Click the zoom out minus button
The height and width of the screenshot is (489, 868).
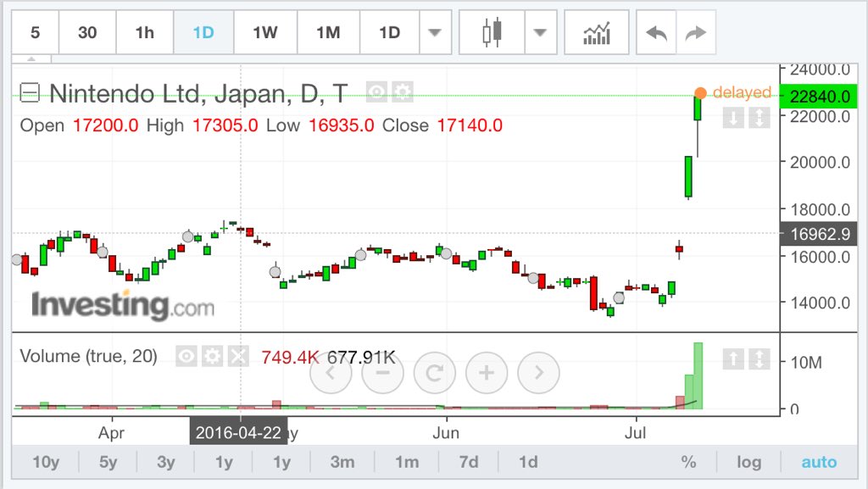[382, 373]
